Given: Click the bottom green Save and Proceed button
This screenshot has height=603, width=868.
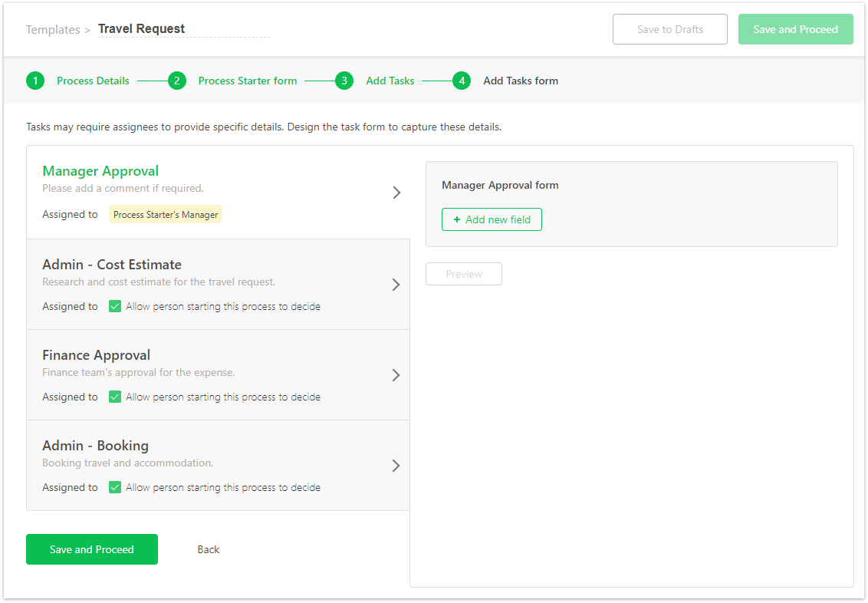Looking at the screenshot, I should click(x=92, y=549).
